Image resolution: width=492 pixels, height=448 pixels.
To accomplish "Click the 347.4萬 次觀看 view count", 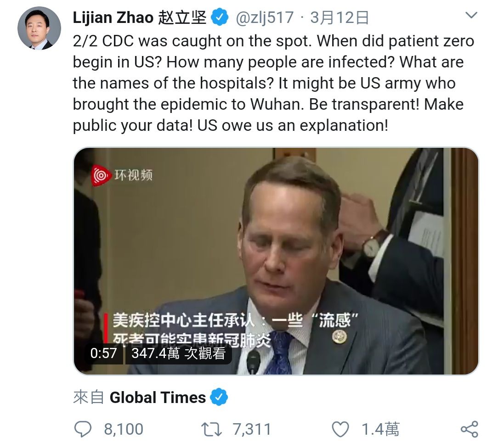I will click(178, 353).
